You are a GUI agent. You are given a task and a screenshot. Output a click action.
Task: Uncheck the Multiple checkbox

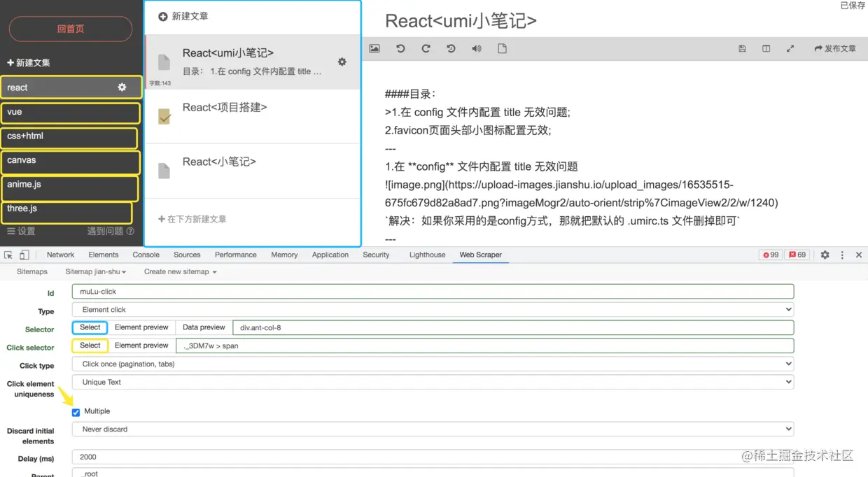tap(76, 412)
